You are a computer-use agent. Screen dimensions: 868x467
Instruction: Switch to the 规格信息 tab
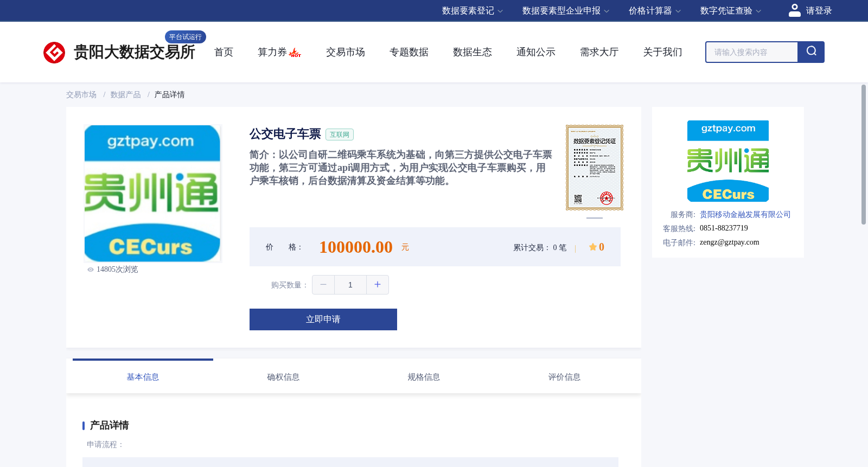(x=424, y=376)
